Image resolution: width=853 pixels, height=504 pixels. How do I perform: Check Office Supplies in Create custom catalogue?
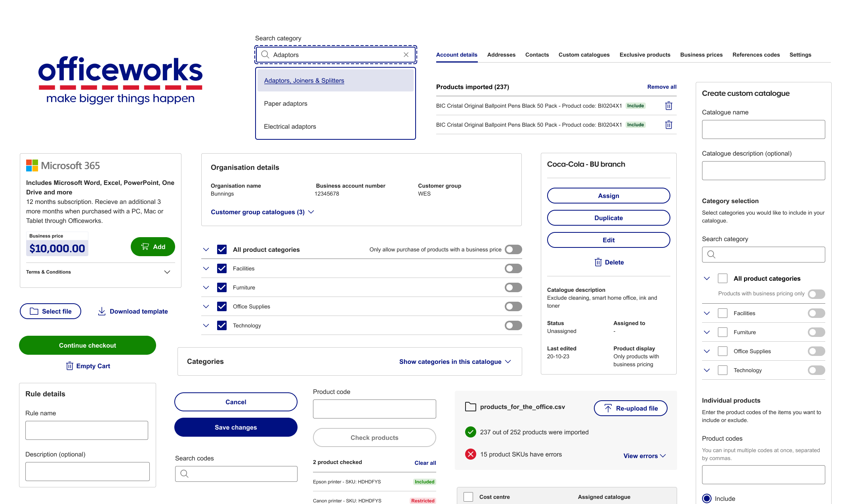point(722,351)
